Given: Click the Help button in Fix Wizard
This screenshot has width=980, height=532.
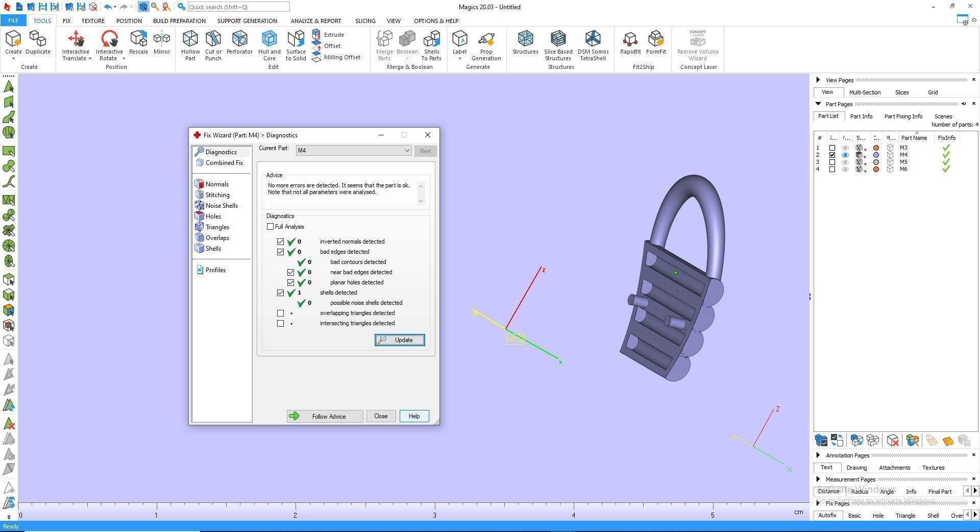Looking at the screenshot, I should click(x=414, y=417).
